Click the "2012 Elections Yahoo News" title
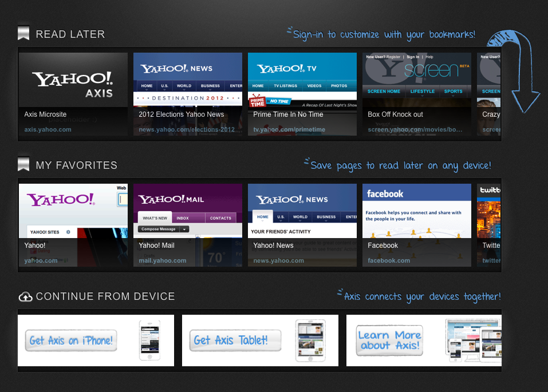 (182, 114)
